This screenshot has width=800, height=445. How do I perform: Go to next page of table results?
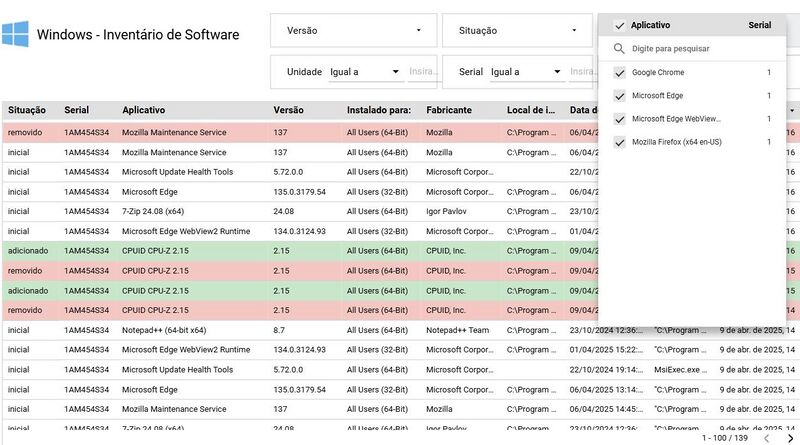(x=788, y=438)
